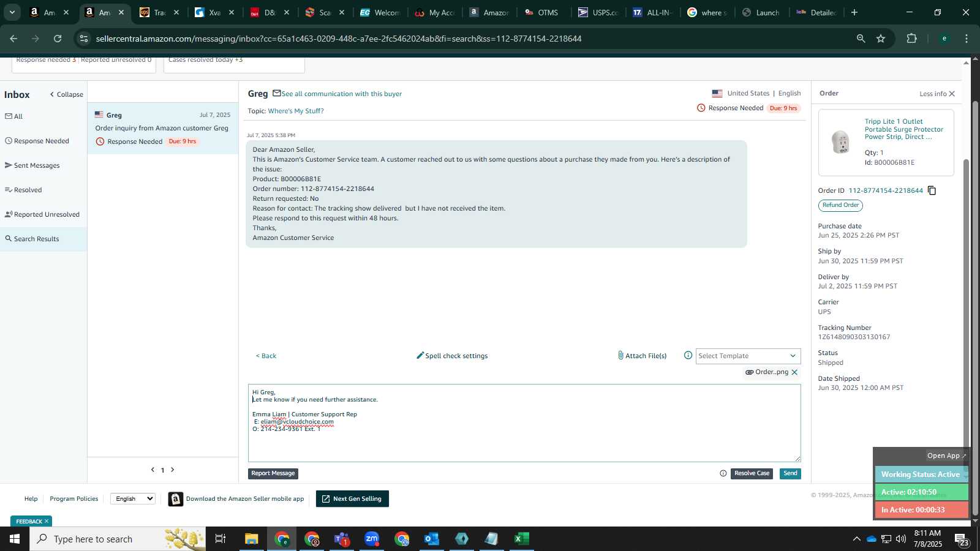Open File Explorer from the taskbar

tap(252, 539)
